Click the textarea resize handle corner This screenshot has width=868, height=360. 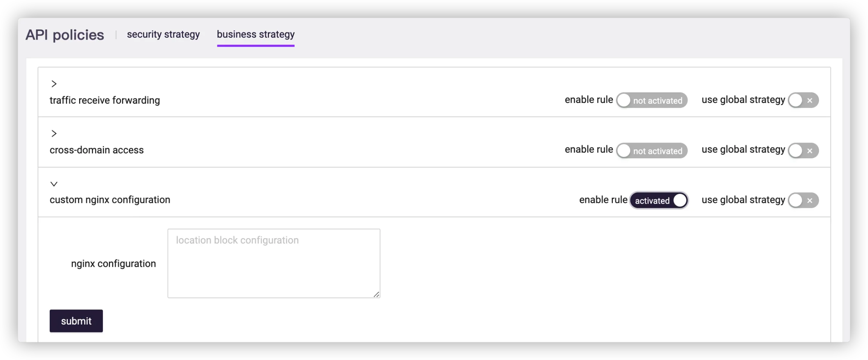pyautogui.click(x=376, y=294)
